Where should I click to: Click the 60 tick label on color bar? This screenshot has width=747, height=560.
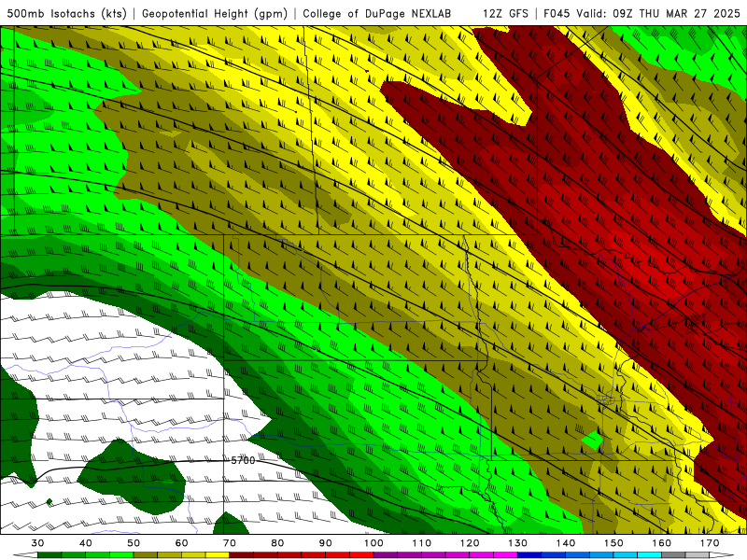181,543
